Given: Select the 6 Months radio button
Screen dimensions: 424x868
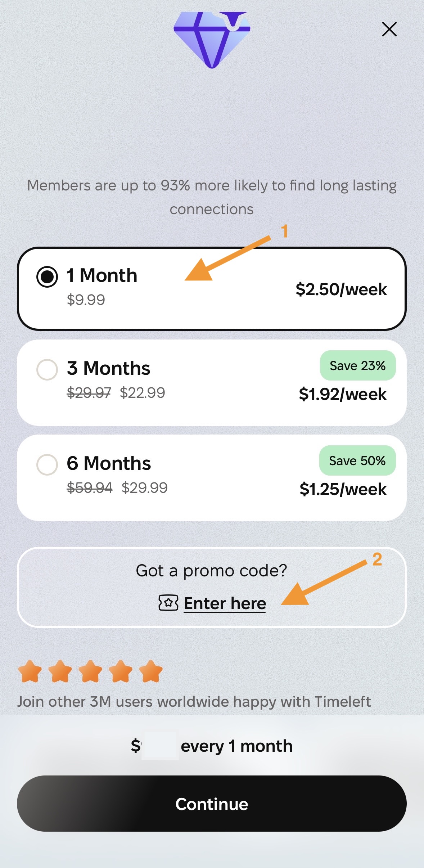Looking at the screenshot, I should (x=47, y=464).
